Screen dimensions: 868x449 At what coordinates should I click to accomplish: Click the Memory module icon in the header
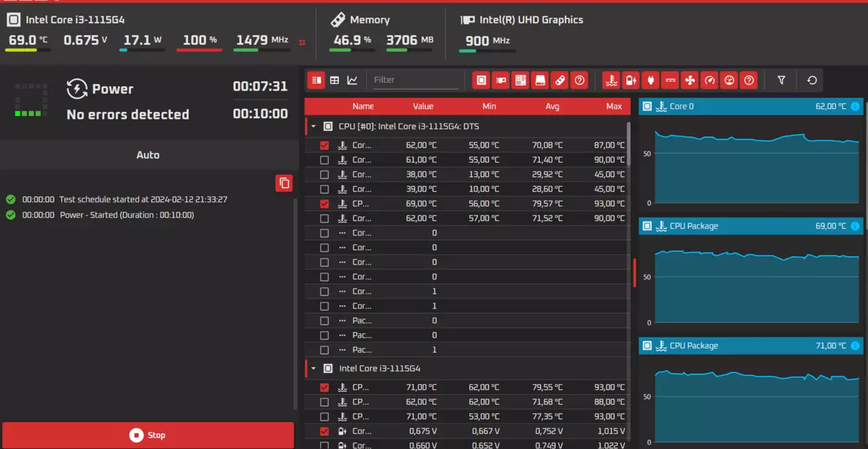coord(338,20)
